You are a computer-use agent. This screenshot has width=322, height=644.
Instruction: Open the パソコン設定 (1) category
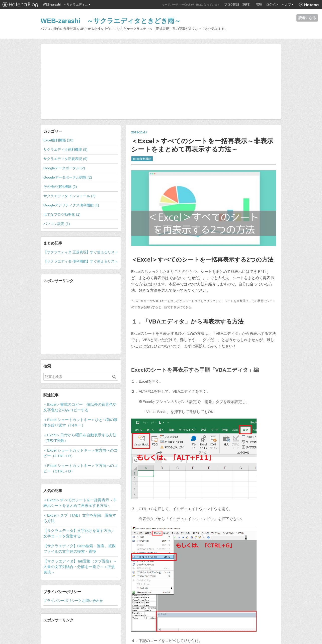tap(57, 224)
